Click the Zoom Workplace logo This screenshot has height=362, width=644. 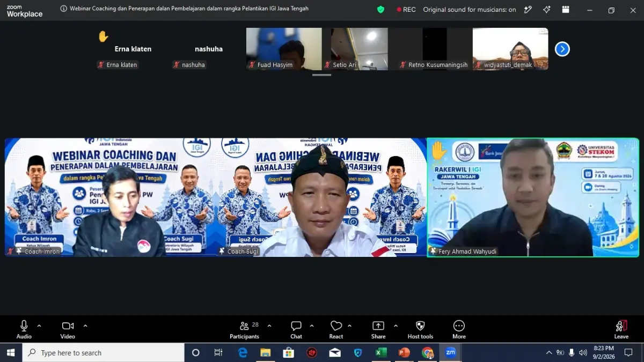click(24, 11)
